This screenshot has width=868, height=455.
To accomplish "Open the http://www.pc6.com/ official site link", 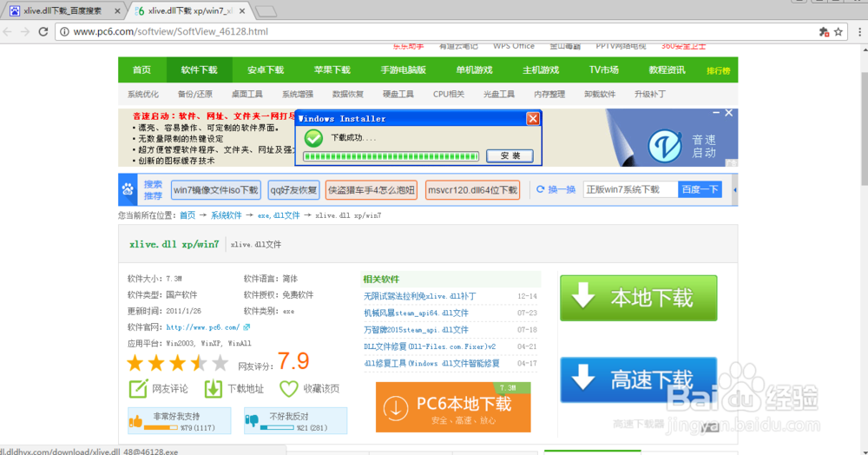I will pyautogui.click(x=203, y=327).
